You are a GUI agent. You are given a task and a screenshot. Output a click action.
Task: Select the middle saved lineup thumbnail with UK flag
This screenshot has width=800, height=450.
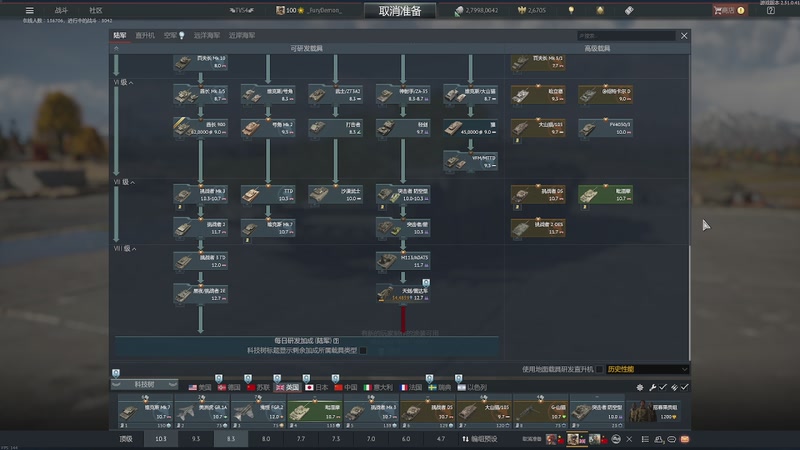pyautogui.click(x=577, y=439)
